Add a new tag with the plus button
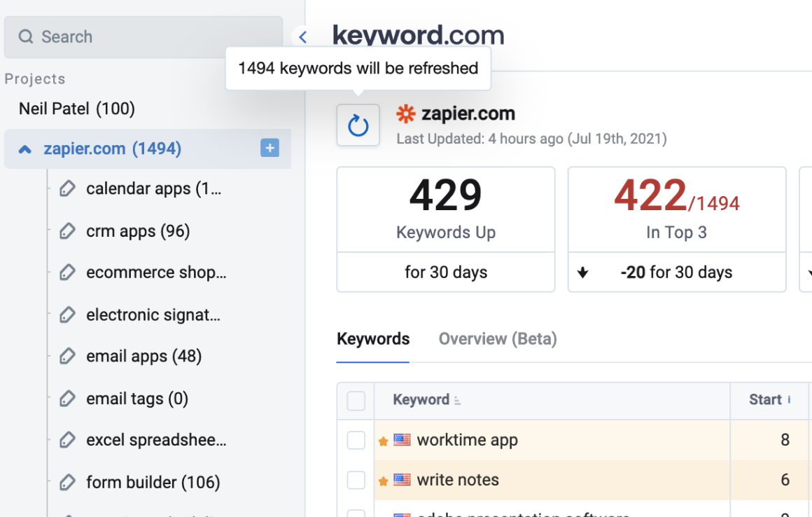The height and width of the screenshot is (517, 812). tap(269, 149)
